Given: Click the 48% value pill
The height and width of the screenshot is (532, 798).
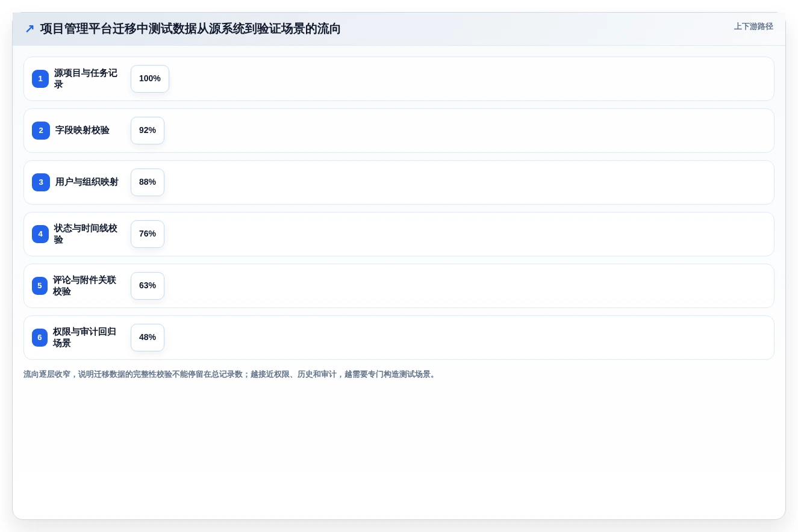Looking at the screenshot, I should coord(148,338).
